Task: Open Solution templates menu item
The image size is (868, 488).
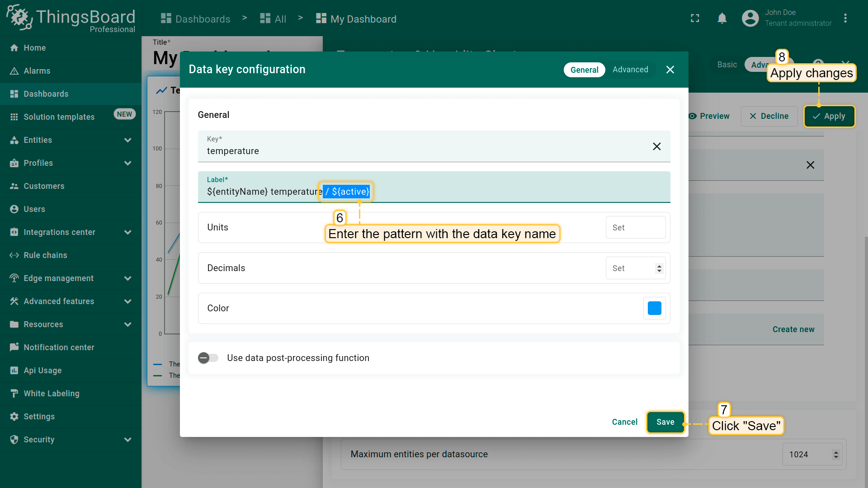Action: pyautogui.click(x=59, y=117)
